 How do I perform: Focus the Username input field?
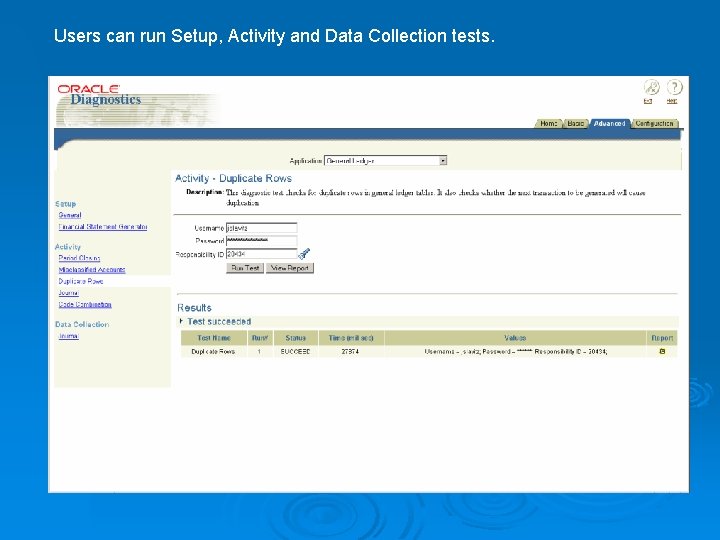coord(261,228)
